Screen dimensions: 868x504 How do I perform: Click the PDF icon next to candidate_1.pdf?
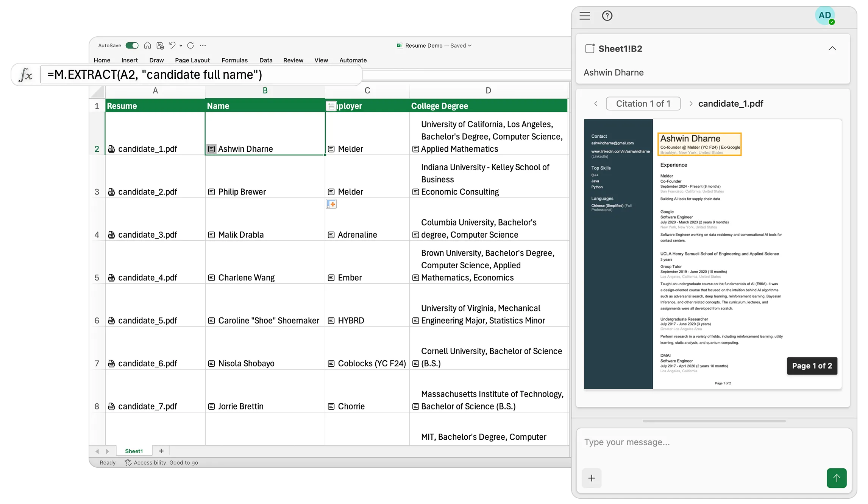[x=111, y=149]
